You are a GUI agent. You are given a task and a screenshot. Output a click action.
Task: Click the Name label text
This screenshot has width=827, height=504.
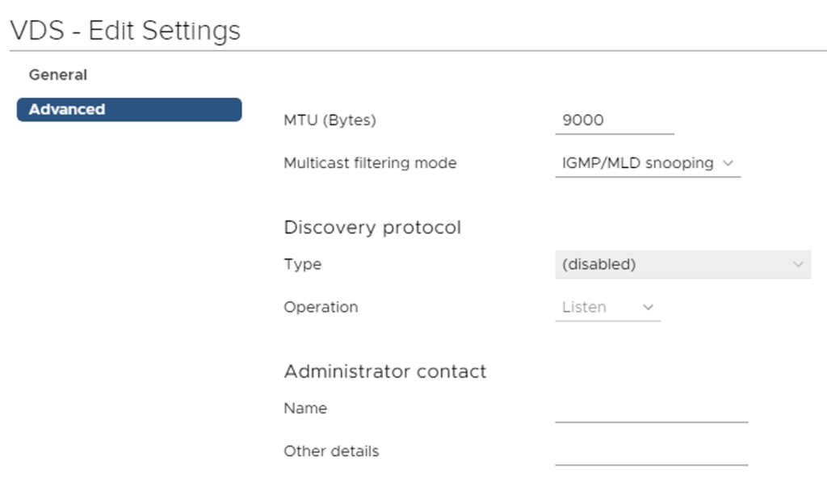click(x=305, y=409)
